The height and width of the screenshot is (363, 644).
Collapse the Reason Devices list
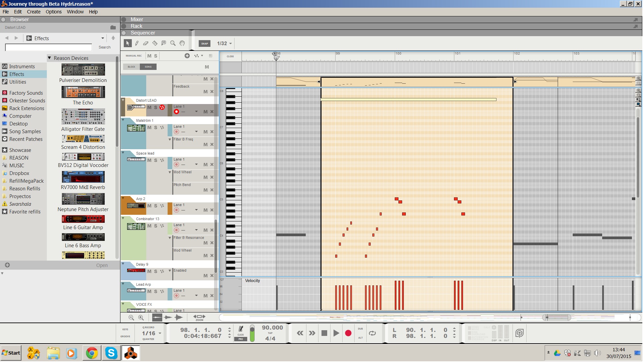pyautogui.click(x=50, y=58)
